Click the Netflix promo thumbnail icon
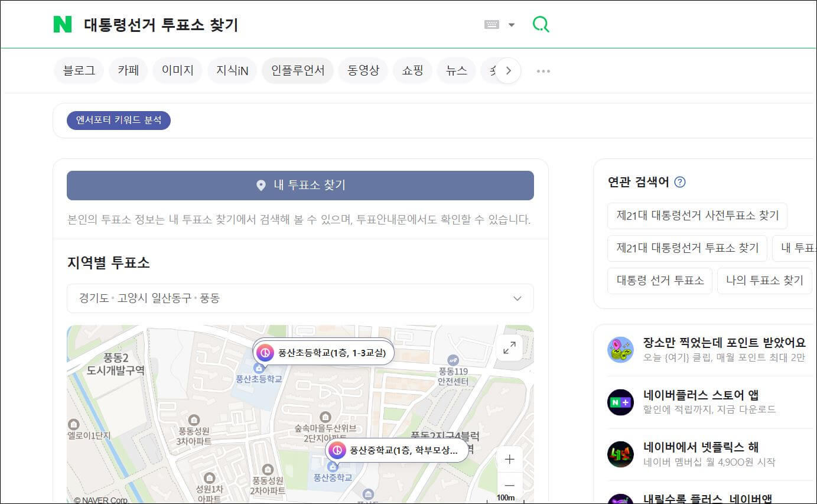 (x=620, y=454)
